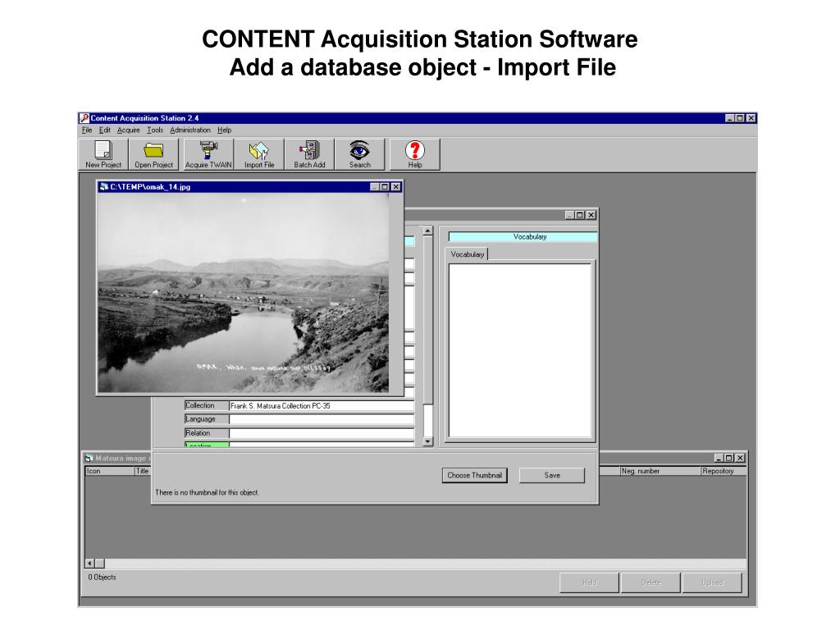Click the omak_14.jpg image preview

coord(243,293)
